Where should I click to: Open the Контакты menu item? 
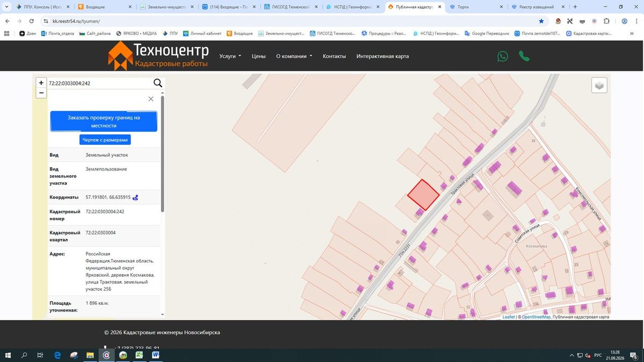(x=334, y=56)
